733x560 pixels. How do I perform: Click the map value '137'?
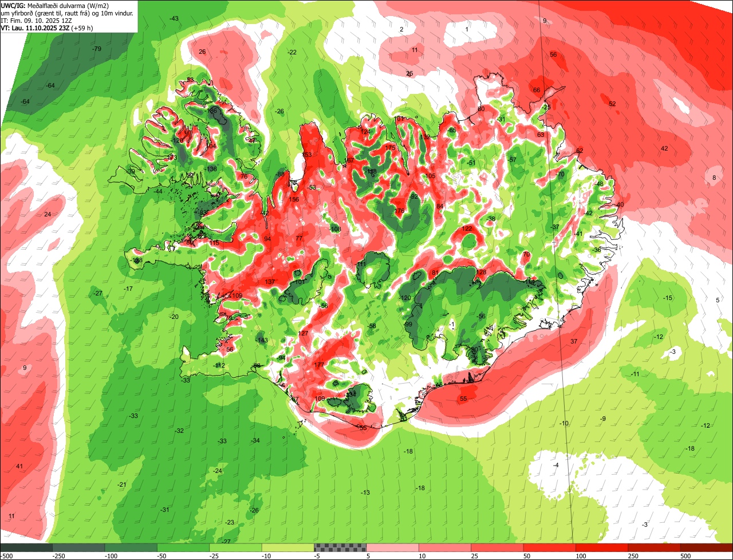tap(270, 282)
